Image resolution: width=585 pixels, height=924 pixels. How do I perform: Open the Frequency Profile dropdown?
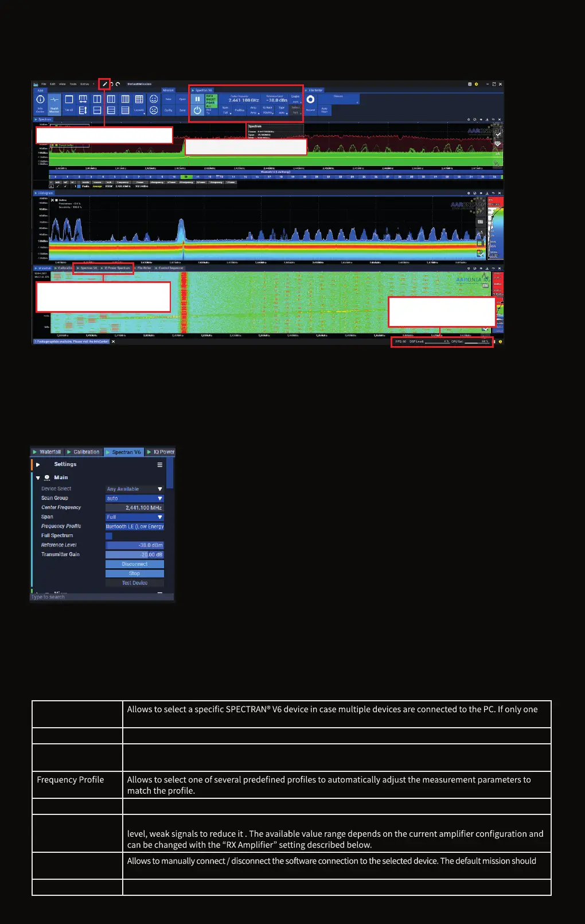coord(135,526)
